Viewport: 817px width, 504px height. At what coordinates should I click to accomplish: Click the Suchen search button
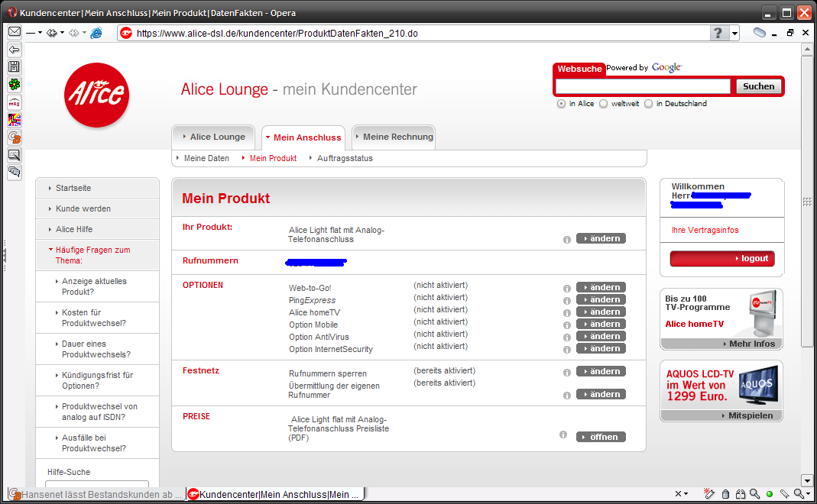pyautogui.click(x=759, y=86)
